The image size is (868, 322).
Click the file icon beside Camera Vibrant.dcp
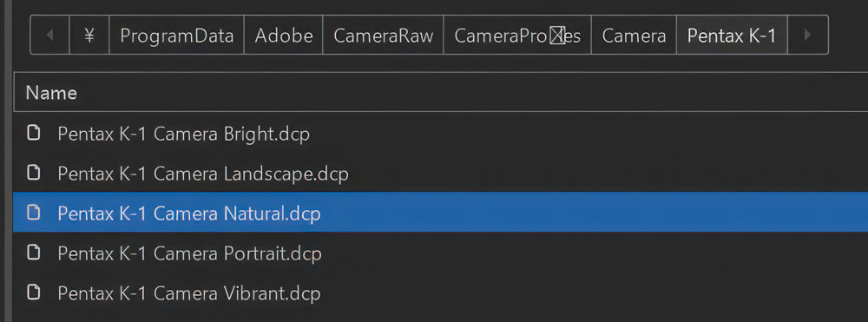click(35, 292)
